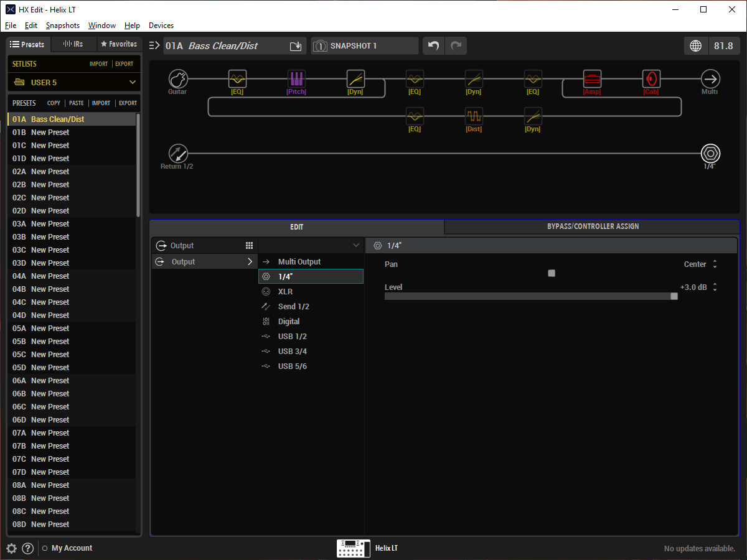
Task: Click the Level slider bar
Action: [531, 296]
